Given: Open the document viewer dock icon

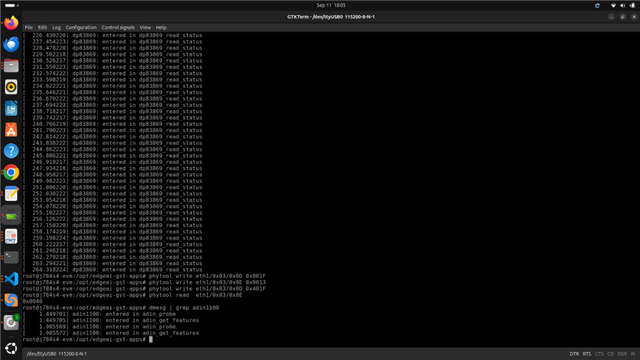Looking at the screenshot, I should (x=11, y=237).
